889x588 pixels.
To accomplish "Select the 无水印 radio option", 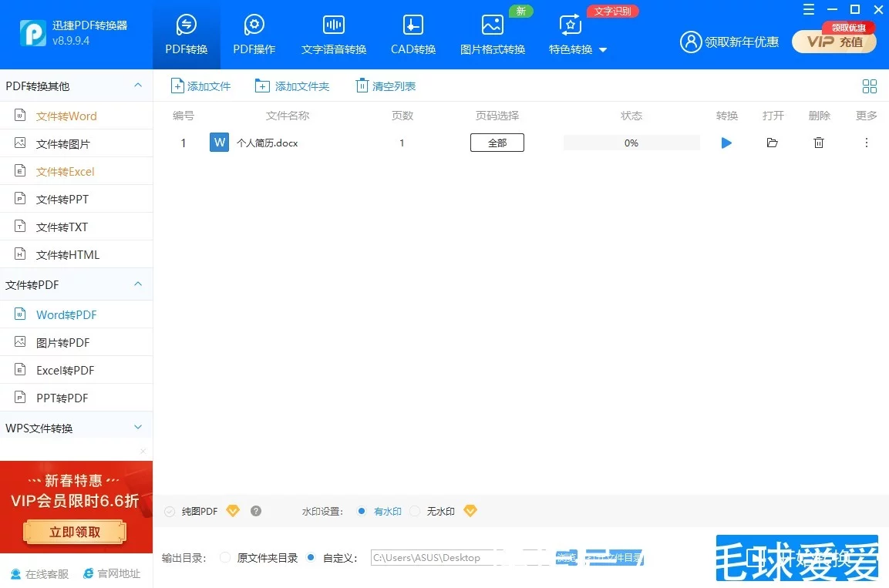I will click(415, 511).
